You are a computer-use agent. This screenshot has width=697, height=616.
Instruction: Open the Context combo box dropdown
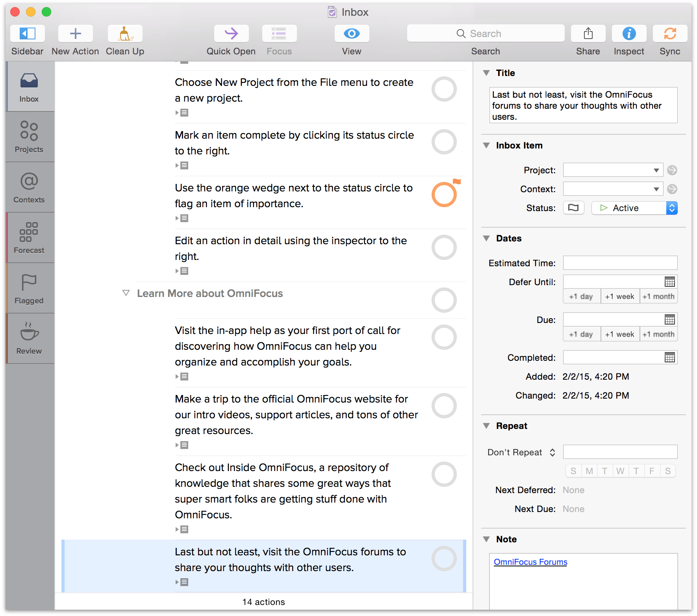pyautogui.click(x=656, y=189)
